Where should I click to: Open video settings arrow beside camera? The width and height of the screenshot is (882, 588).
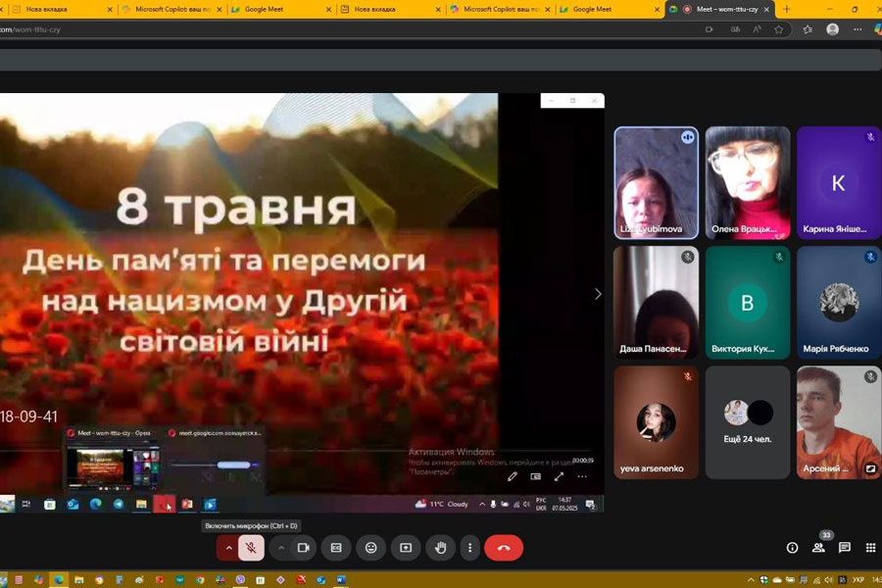click(x=280, y=548)
